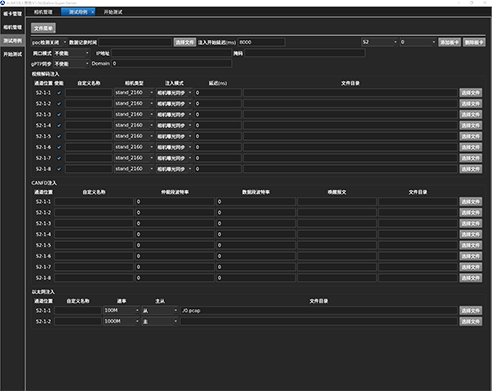Toggle the enable checkbox for channel S2-1-8
The image size is (492, 391).
pyautogui.click(x=59, y=169)
